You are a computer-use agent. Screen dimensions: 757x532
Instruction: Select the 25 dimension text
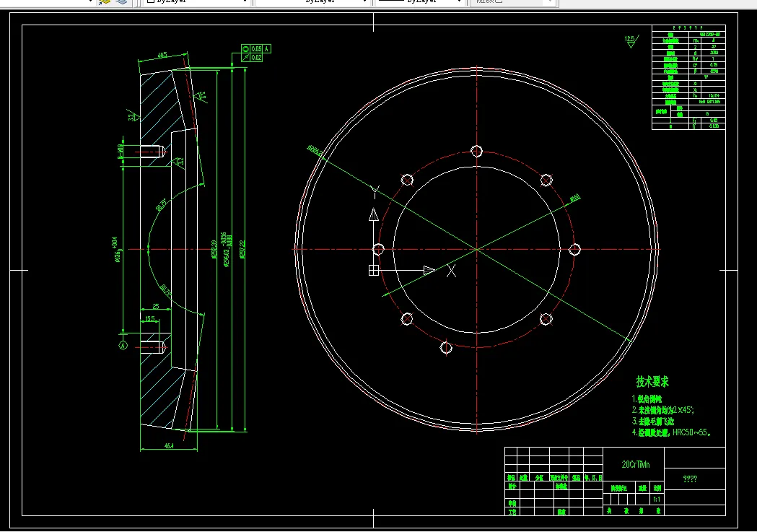coord(155,306)
